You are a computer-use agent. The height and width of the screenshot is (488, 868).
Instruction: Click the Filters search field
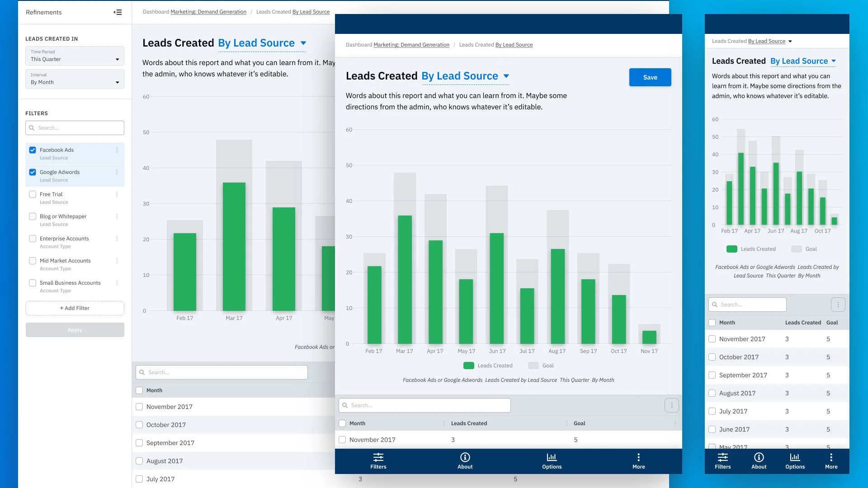click(x=75, y=128)
